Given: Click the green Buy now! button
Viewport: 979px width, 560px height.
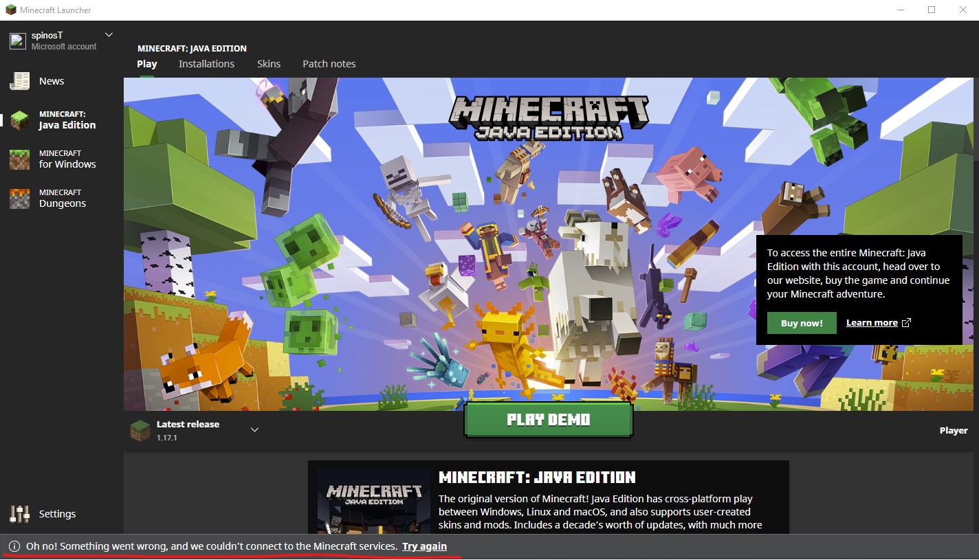Looking at the screenshot, I should coord(801,323).
